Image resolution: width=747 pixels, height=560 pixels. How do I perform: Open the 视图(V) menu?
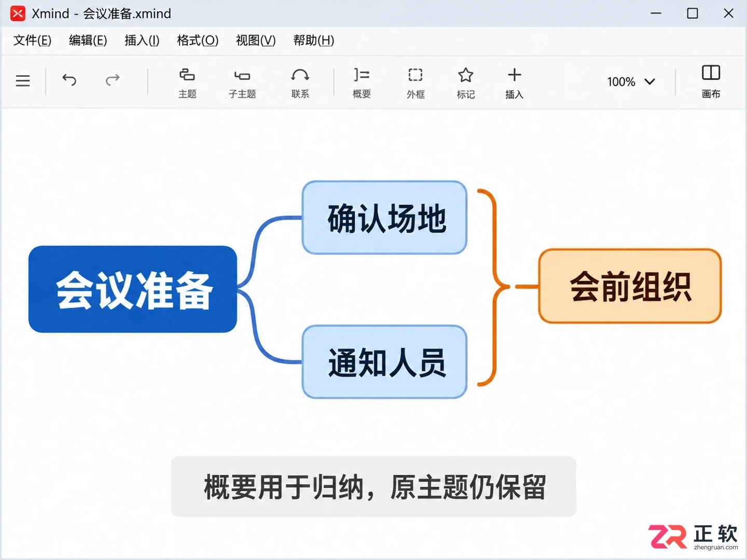point(256,40)
